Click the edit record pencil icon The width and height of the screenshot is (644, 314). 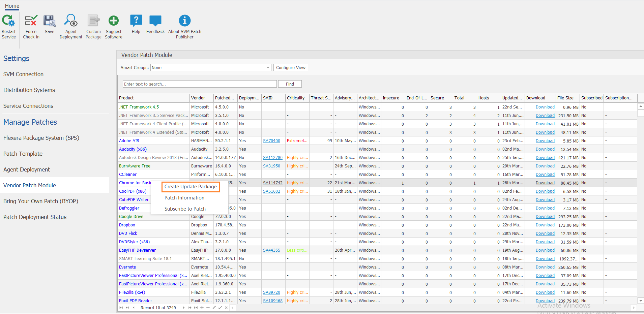coord(214,308)
